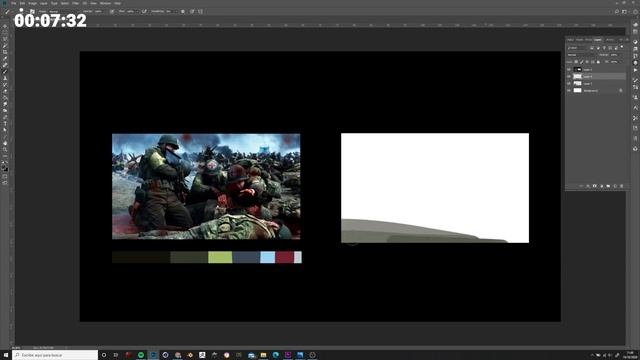Open the Layers panel options menu

pyautogui.click(x=627, y=40)
